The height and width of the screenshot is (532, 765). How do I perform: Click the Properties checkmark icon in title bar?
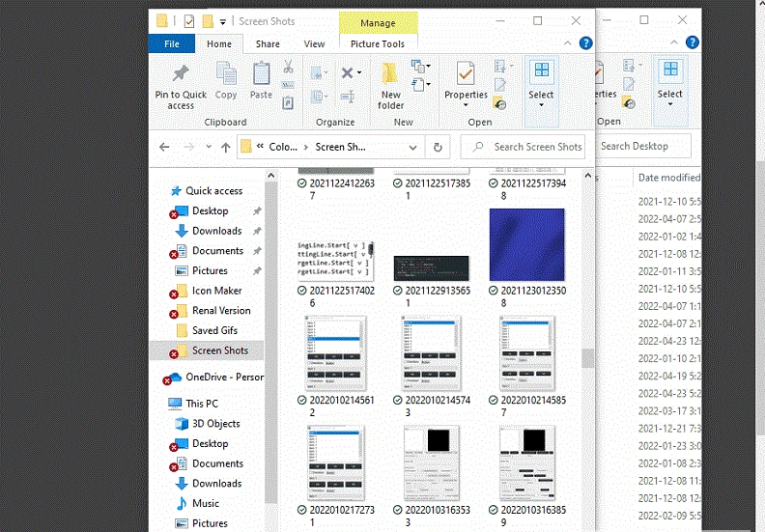(x=188, y=21)
